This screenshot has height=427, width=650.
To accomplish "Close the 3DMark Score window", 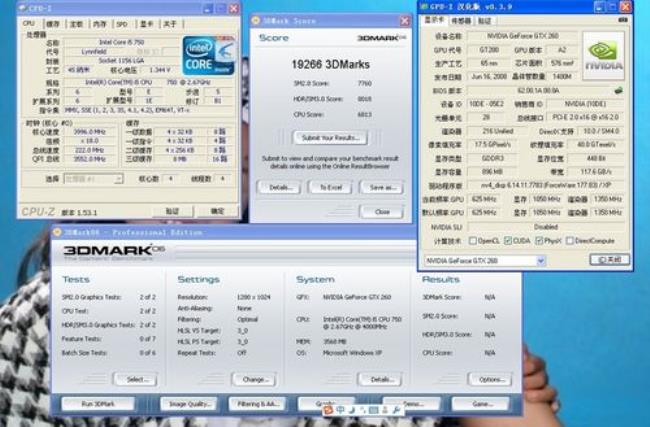I will pos(405,21).
